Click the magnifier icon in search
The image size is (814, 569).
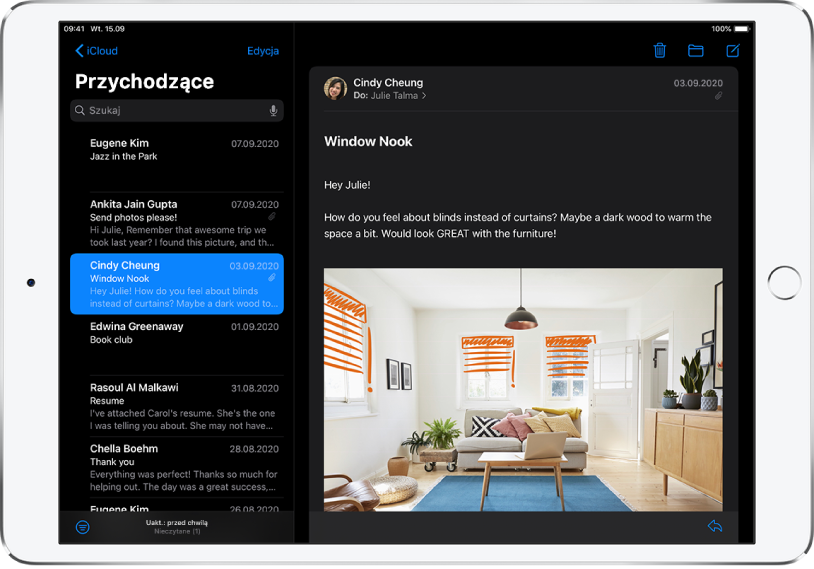click(x=79, y=110)
